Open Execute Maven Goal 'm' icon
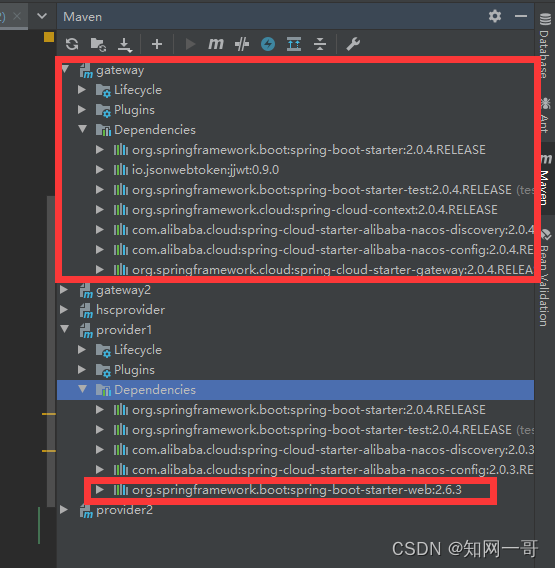 click(216, 44)
